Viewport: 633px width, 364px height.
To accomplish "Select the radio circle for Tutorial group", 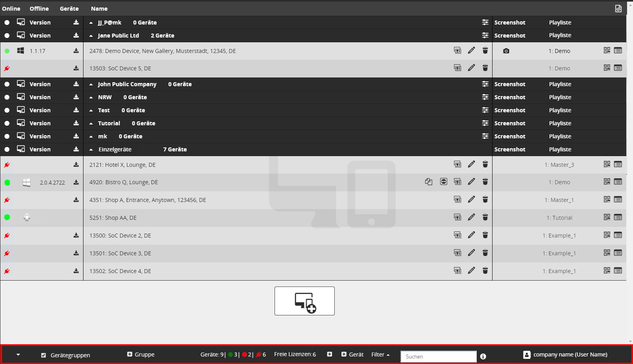I will 7,123.
